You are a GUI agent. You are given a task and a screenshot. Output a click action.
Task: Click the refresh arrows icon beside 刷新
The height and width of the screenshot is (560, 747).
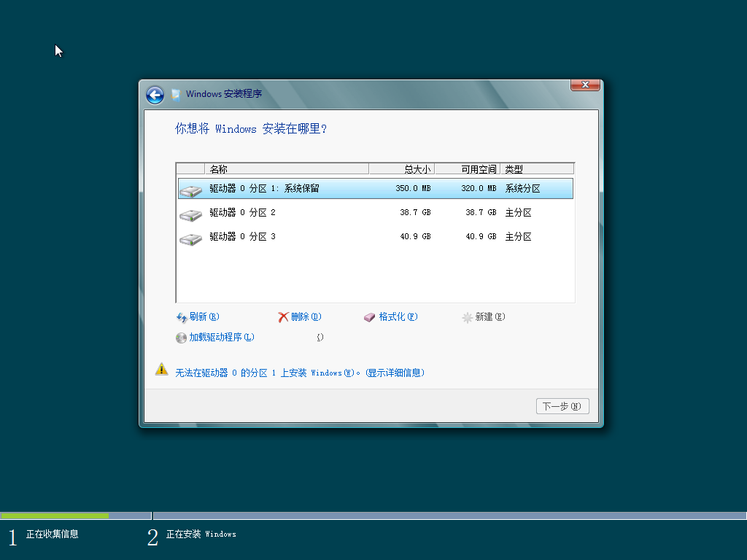182,317
